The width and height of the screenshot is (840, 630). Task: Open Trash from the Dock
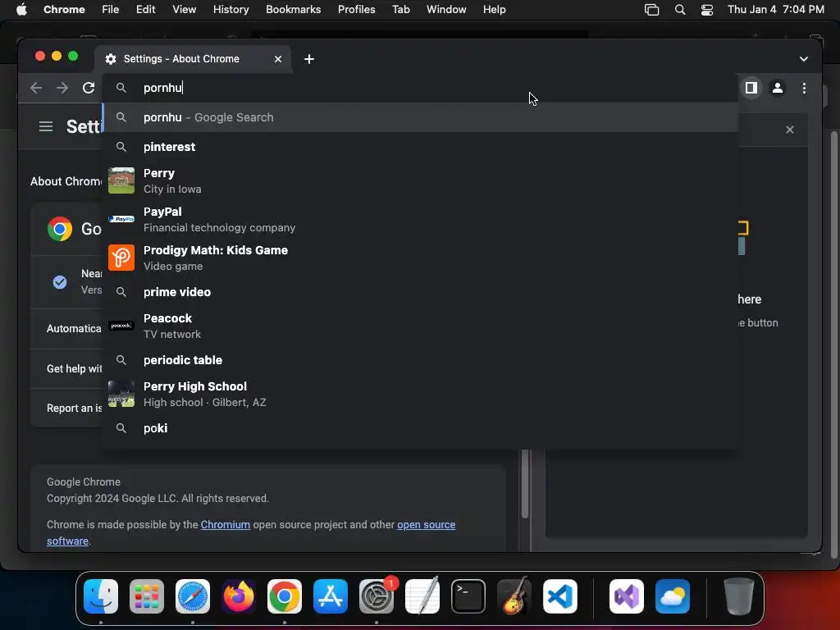click(x=739, y=596)
